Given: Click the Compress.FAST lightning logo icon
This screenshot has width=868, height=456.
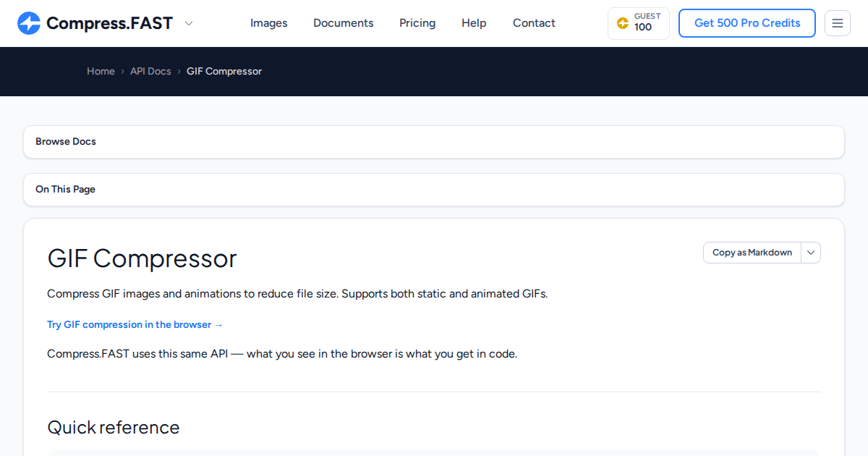Looking at the screenshot, I should (29, 23).
